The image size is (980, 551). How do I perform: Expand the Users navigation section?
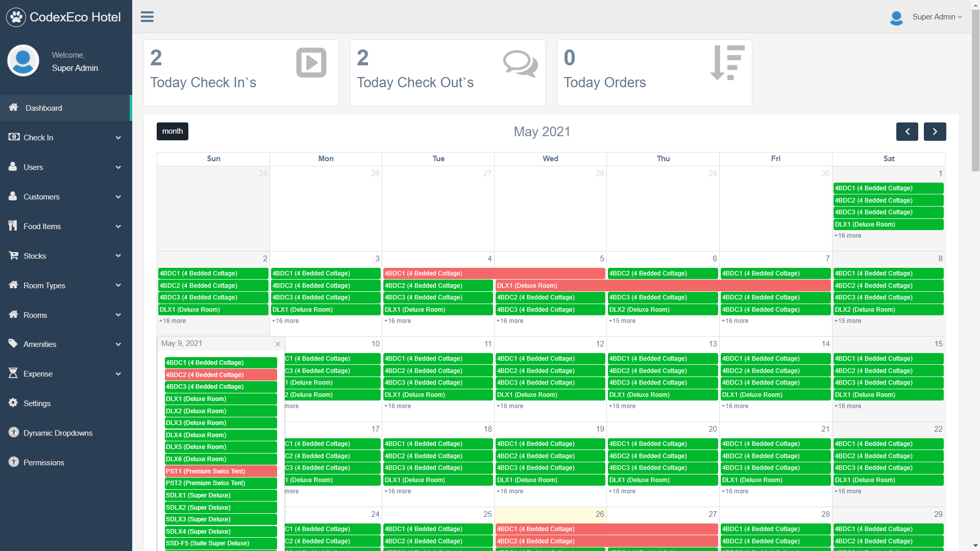point(65,167)
